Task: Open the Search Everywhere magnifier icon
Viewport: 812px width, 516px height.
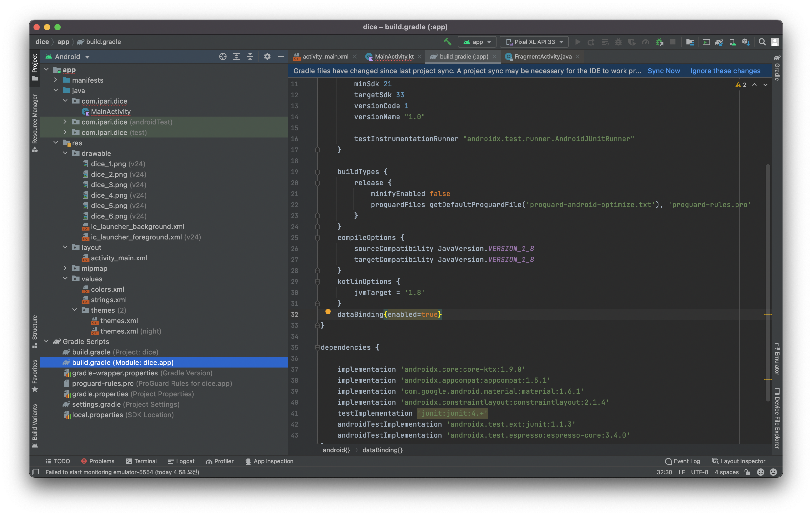Action: [762, 42]
